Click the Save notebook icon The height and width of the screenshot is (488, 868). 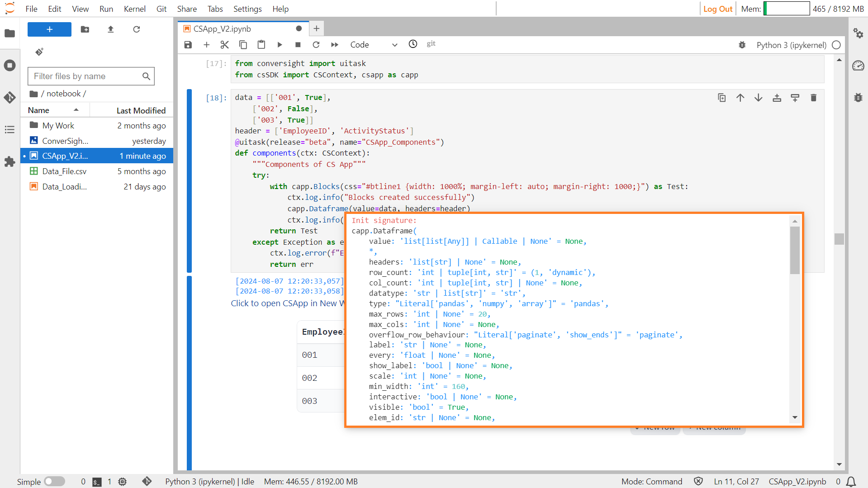coord(188,44)
